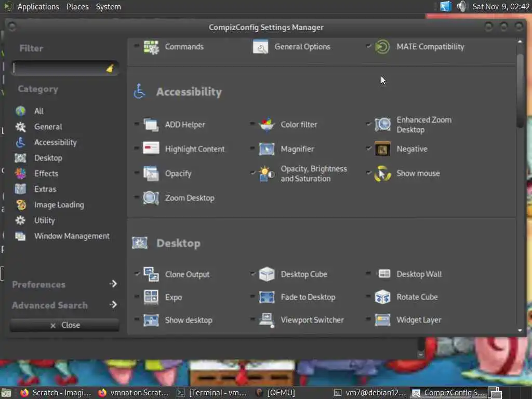The width and height of the screenshot is (532, 399).
Task: Toggle the Expo checkbox
Action: (x=137, y=296)
